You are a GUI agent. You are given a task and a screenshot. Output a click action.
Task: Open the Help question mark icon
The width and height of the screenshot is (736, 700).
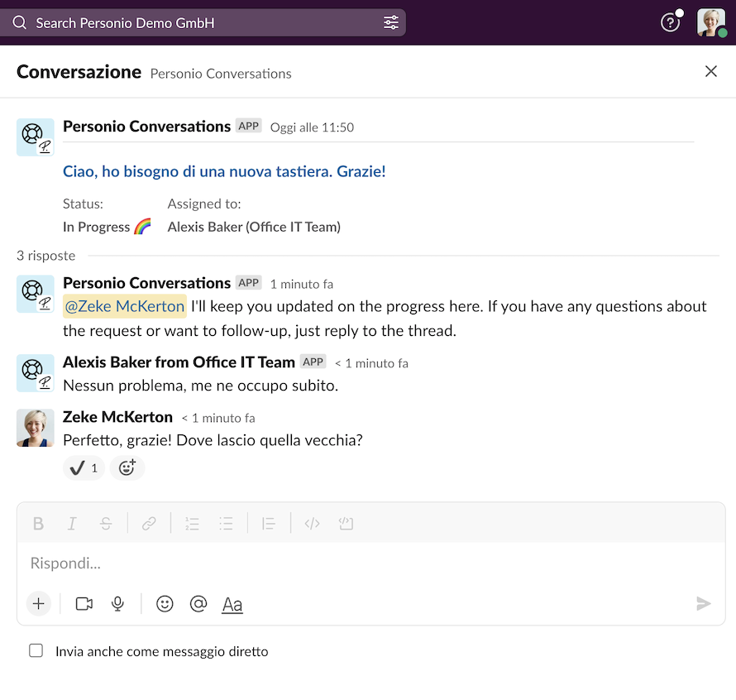pyautogui.click(x=670, y=22)
